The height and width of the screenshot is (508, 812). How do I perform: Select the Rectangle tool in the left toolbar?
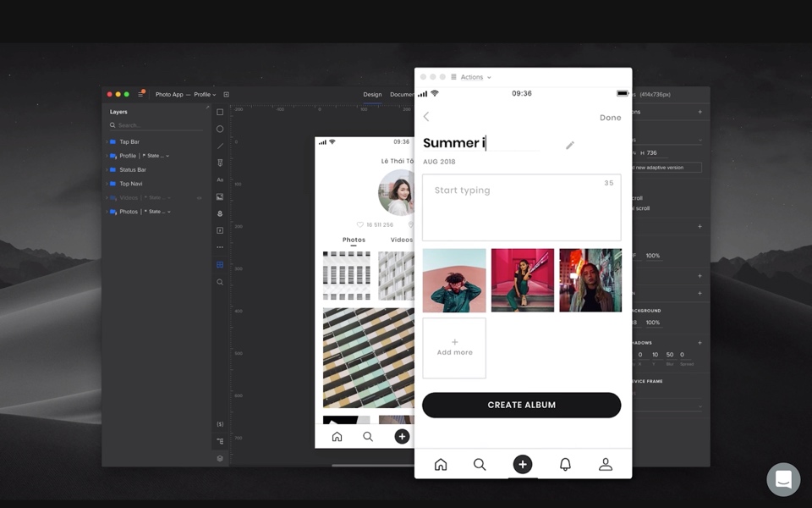[x=220, y=112]
